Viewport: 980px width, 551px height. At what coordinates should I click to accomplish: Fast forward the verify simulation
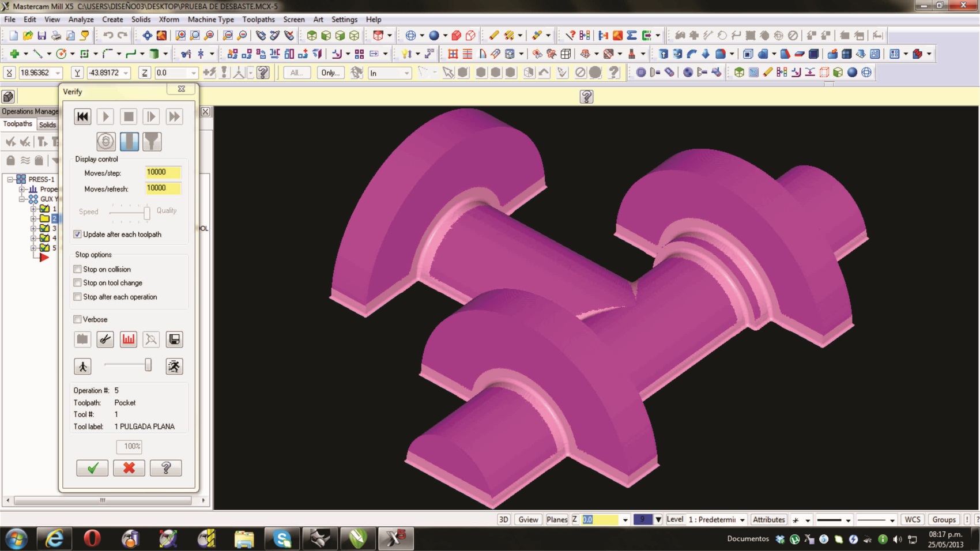coord(174,116)
